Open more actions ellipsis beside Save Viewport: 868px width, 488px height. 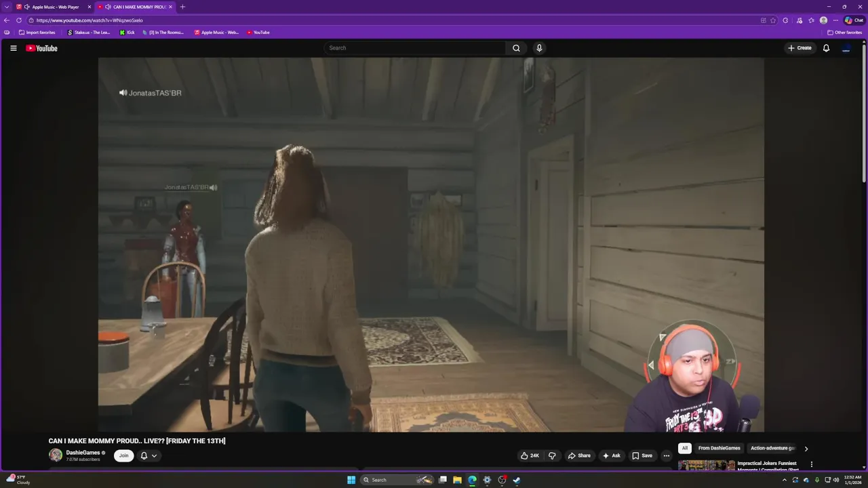pyautogui.click(x=666, y=455)
